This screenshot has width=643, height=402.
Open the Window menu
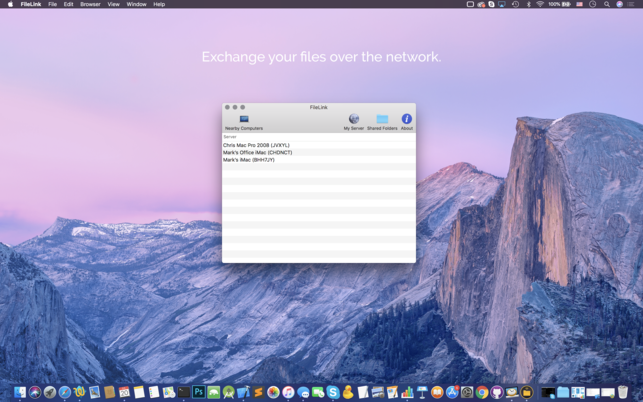click(x=136, y=4)
